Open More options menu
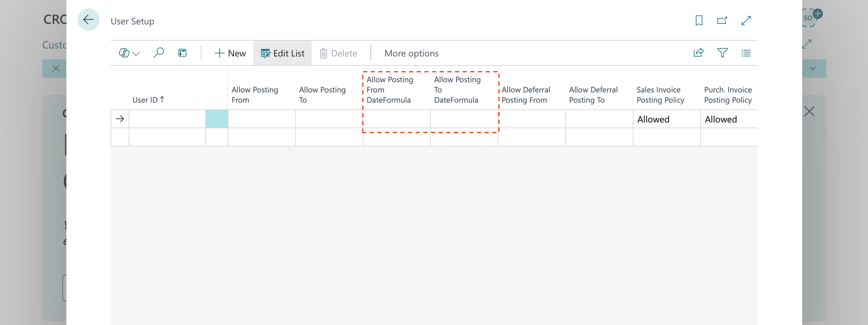The height and width of the screenshot is (325, 868). coord(411,53)
